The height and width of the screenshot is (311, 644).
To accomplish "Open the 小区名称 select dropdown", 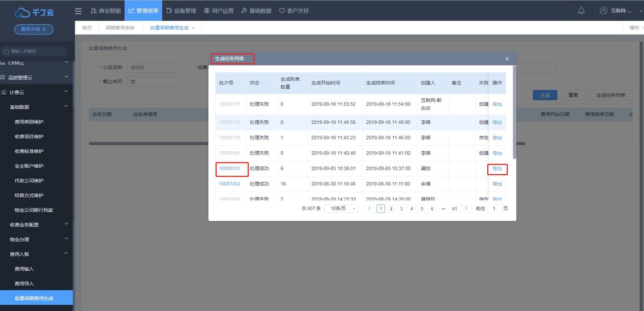I will (152, 68).
